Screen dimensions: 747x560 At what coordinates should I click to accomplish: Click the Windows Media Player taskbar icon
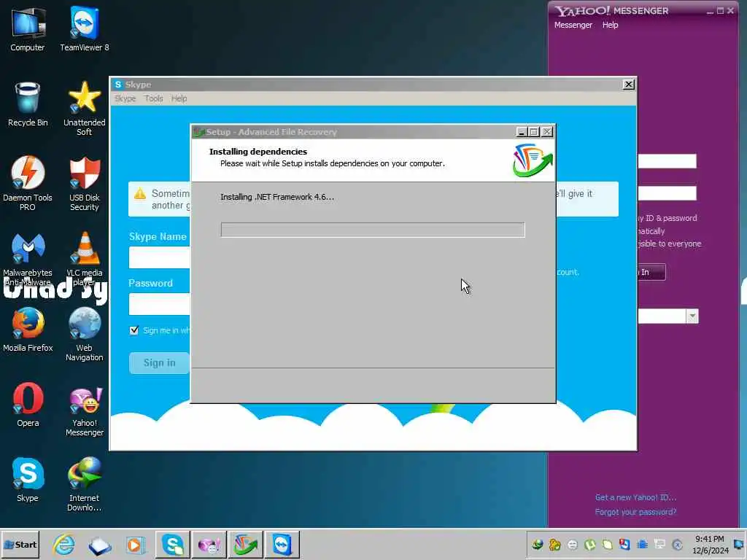135,544
